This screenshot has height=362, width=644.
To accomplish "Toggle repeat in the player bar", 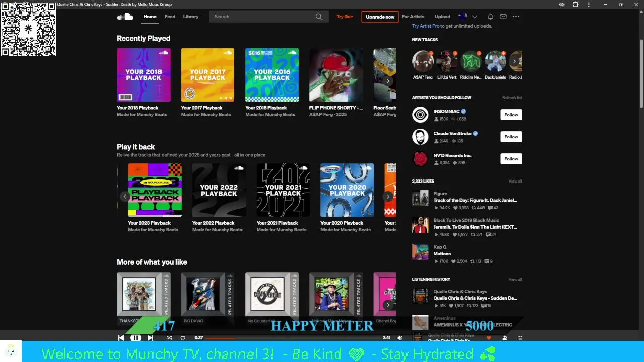I will click(x=183, y=338).
